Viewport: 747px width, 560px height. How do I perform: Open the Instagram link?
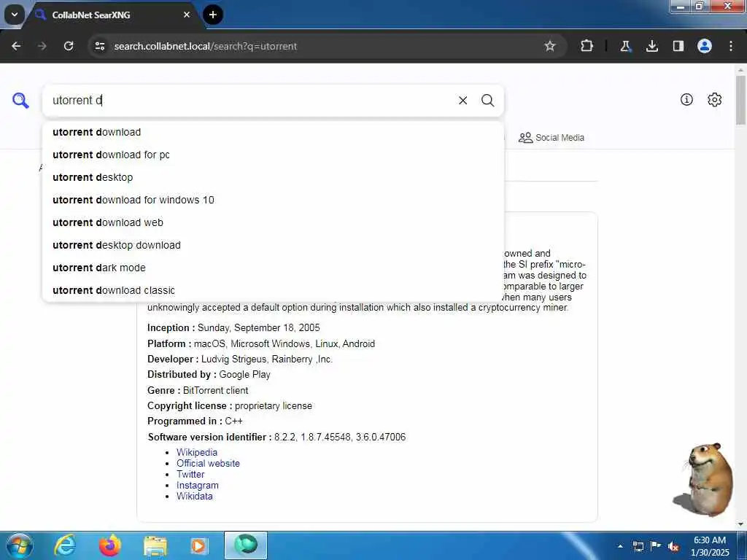197,485
